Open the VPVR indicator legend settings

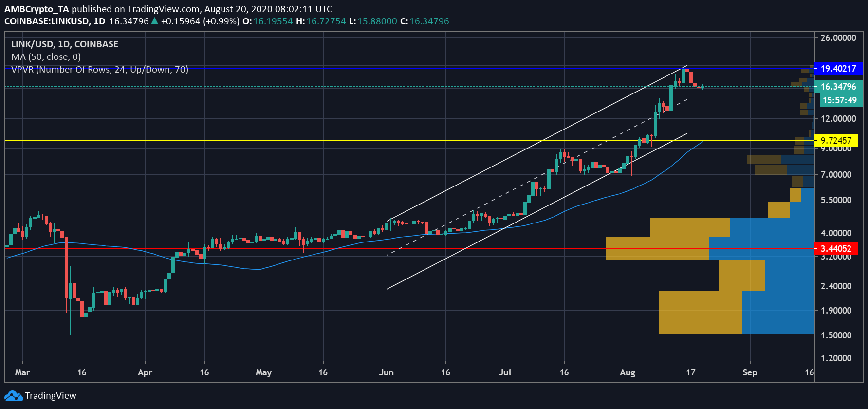coord(99,70)
